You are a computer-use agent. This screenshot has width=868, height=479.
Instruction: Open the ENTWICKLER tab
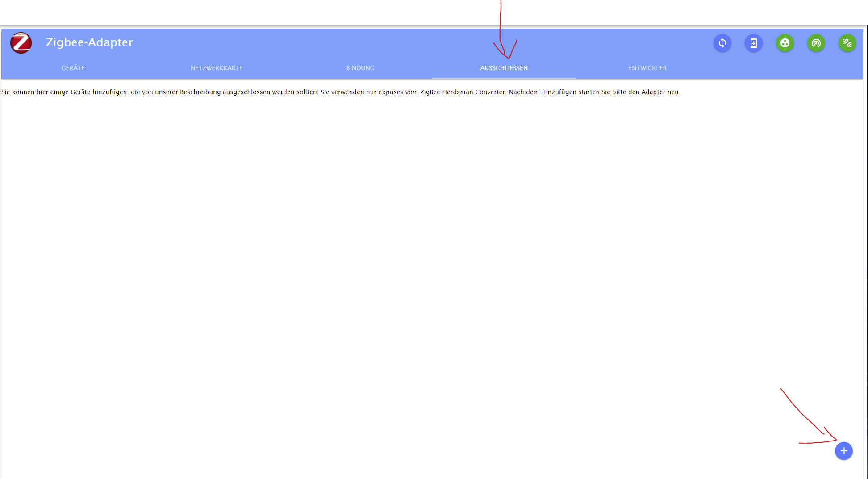pyautogui.click(x=647, y=68)
